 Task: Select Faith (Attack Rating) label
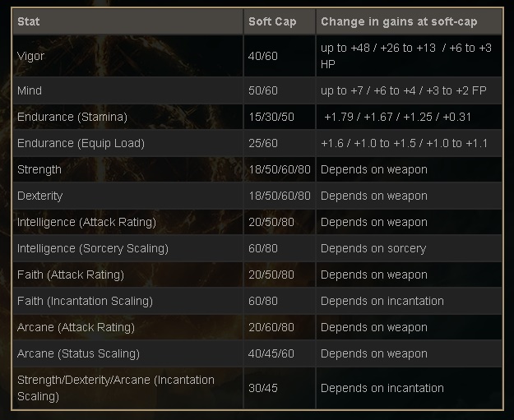pos(71,275)
